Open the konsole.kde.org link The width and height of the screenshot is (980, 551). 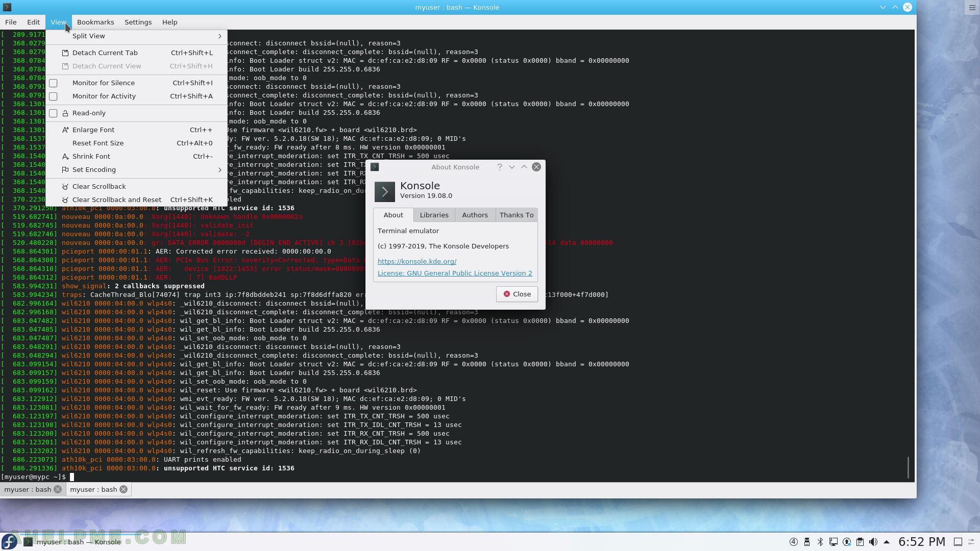(x=417, y=262)
